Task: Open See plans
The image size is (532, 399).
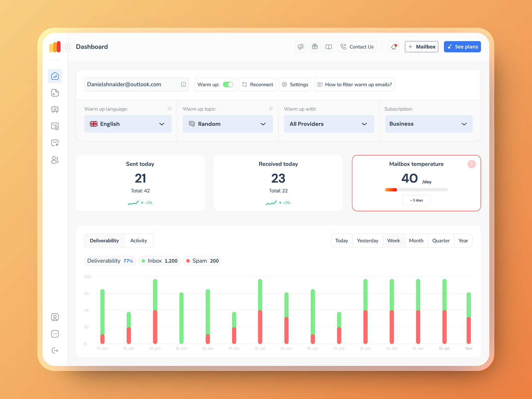Action: tap(462, 47)
